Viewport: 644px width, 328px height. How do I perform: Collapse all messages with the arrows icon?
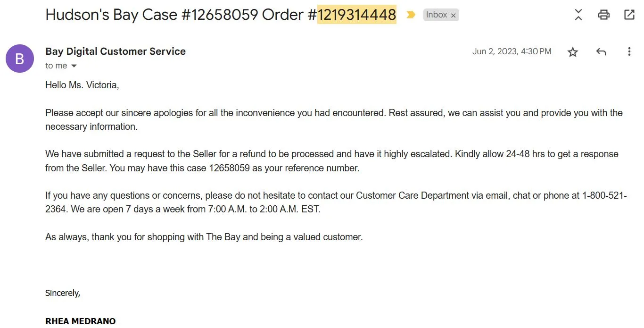coord(578,15)
